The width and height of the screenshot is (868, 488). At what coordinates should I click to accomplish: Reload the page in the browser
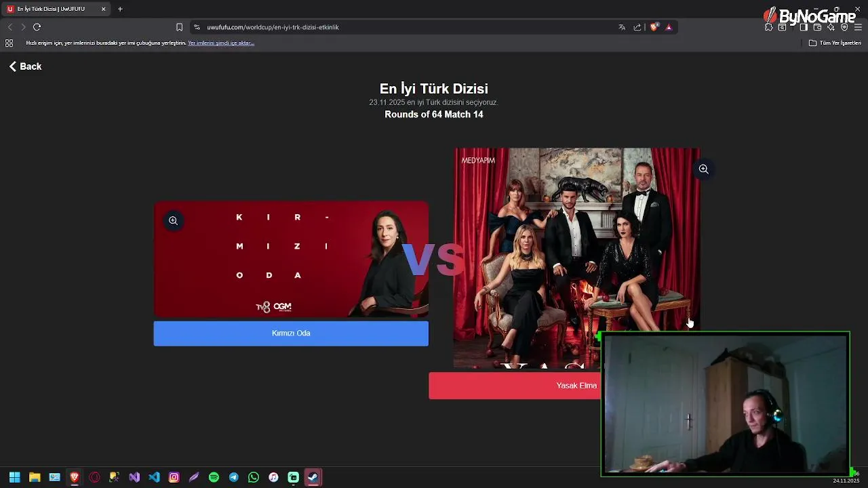click(37, 27)
